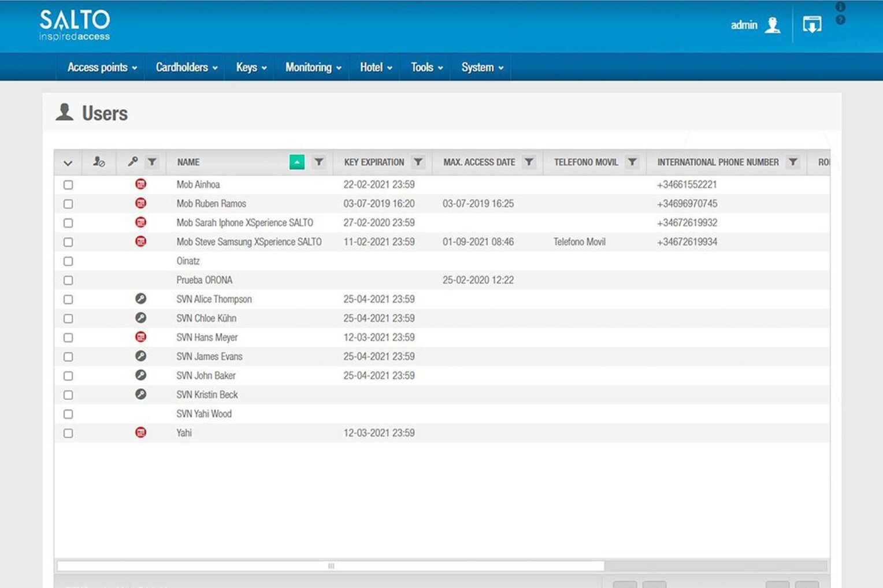Image resolution: width=883 pixels, height=588 pixels.
Task: Click the horizontal scrollbar under the table
Action: pos(331,566)
